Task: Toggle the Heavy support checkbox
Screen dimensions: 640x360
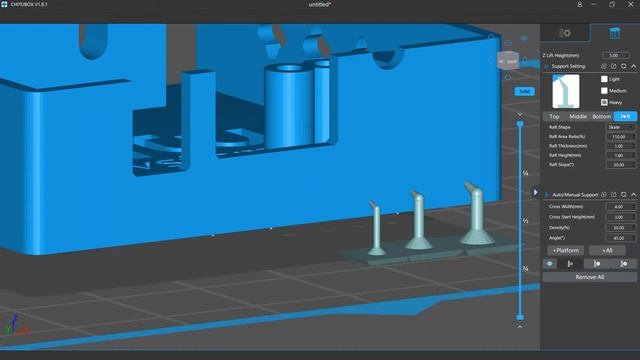Action: click(x=604, y=102)
